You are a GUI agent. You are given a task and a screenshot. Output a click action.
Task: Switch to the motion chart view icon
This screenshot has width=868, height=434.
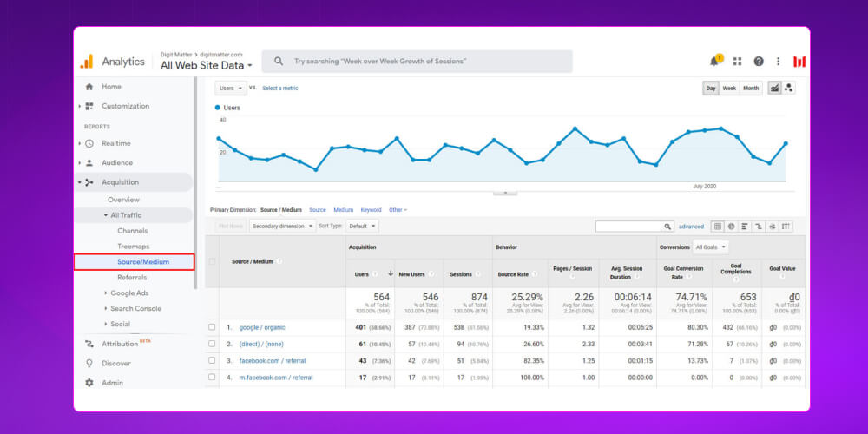tap(789, 88)
